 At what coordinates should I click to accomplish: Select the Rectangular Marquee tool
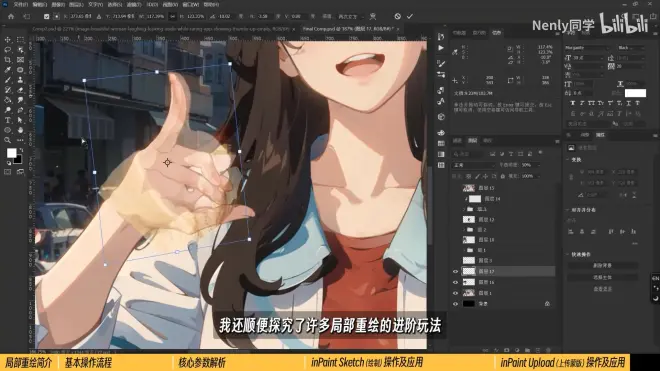pyautogui.click(x=20, y=40)
